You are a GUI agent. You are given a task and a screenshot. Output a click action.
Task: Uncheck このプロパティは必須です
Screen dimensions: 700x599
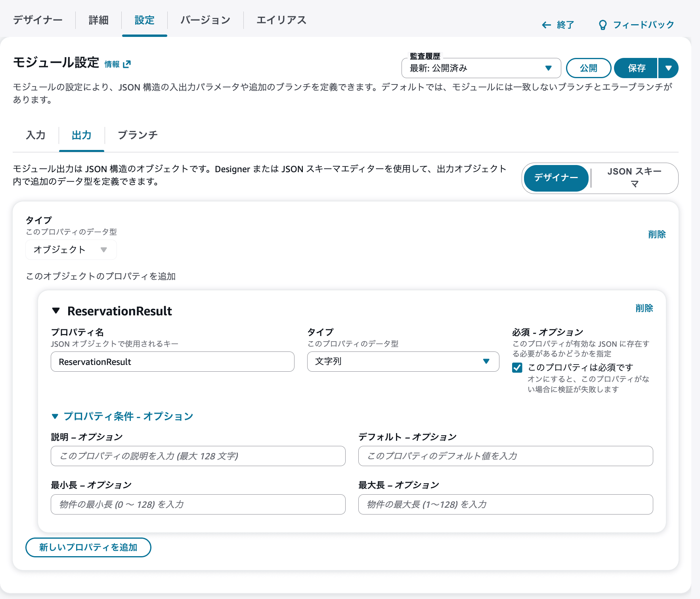516,368
